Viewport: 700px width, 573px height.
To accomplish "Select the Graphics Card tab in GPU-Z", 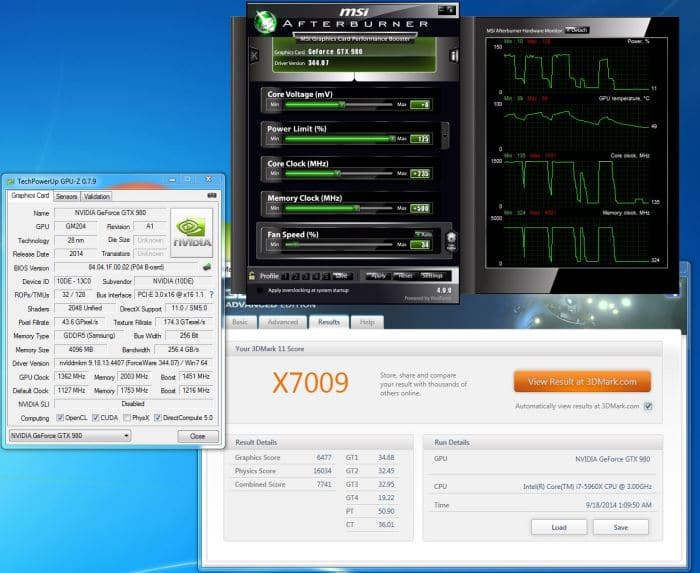I will pos(30,195).
